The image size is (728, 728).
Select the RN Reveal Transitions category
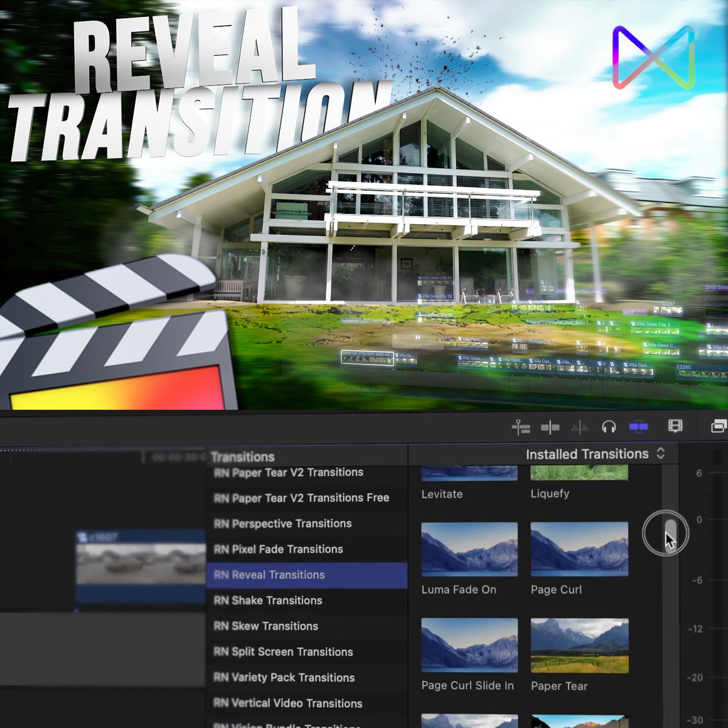pyautogui.click(x=270, y=575)
